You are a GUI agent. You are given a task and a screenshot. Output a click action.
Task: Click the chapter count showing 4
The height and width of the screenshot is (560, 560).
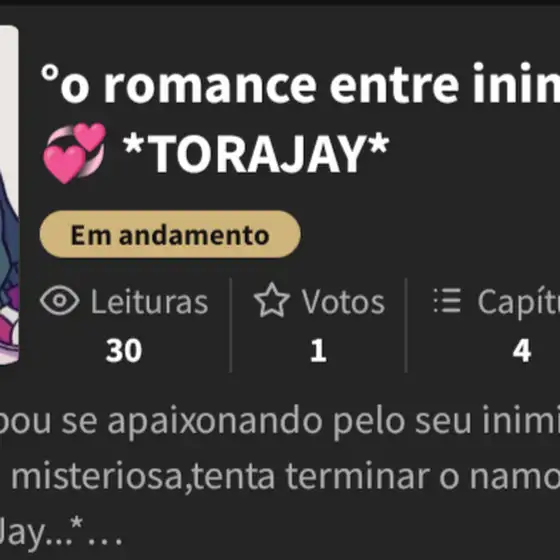[x=522, y=351]
